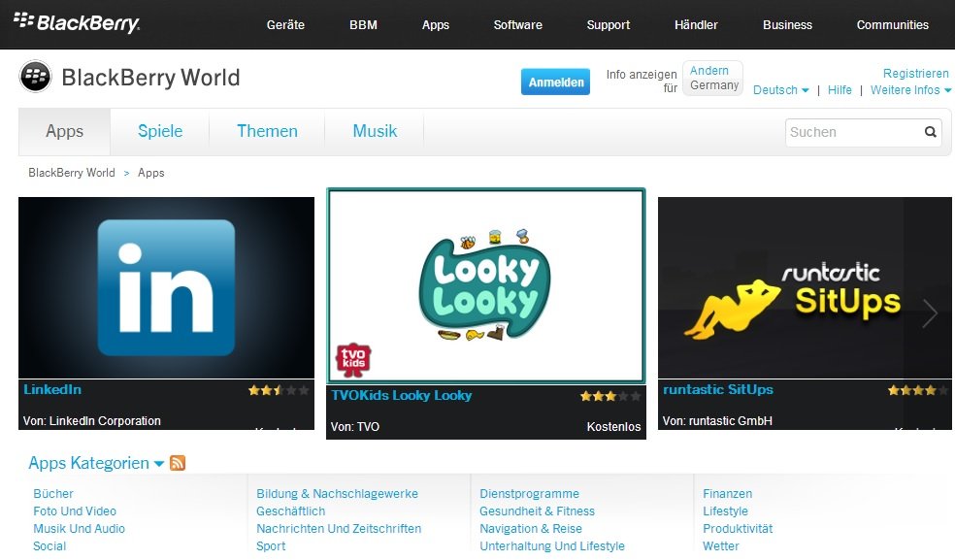Viewport: 955px width, 560px height.
Task: Open the Support menu
Action: [608, 25]
